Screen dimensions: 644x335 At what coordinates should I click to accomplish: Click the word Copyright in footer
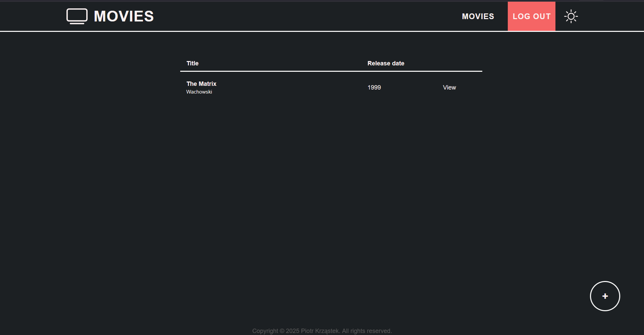(x=265, y=331)
